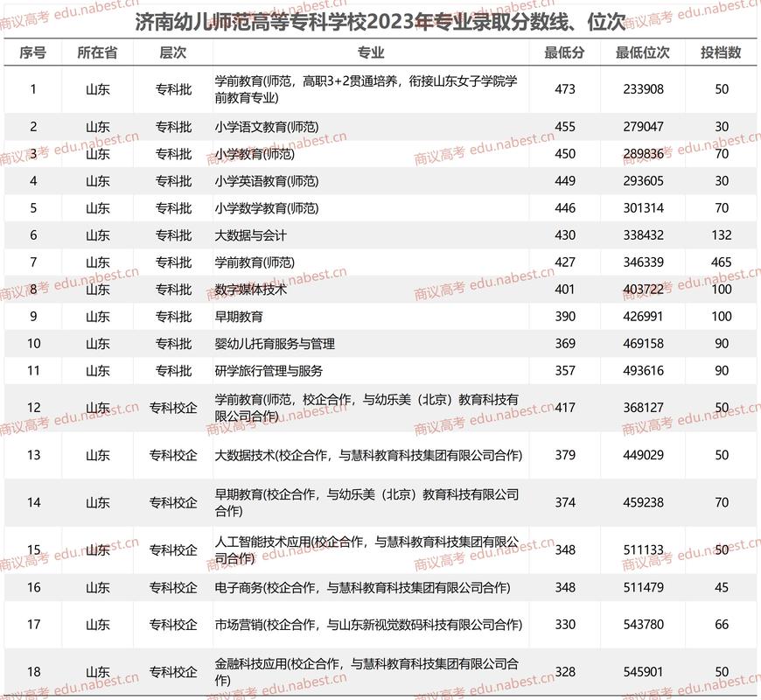
Task: Click the 研学旅行管理与服务 major cell
Action: point(268,370)
